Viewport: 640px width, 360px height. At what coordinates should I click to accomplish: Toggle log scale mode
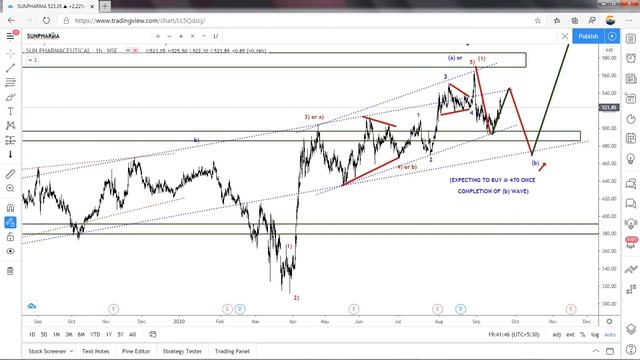595,334
